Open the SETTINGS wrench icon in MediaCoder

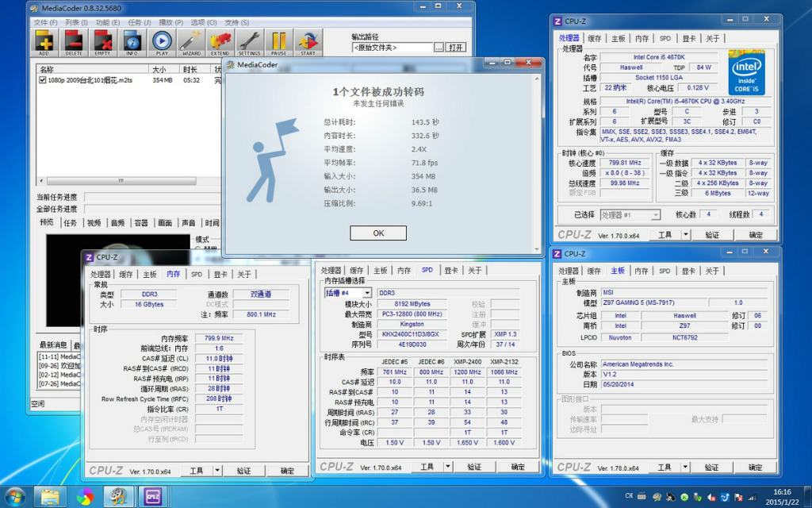click(250, 43)
